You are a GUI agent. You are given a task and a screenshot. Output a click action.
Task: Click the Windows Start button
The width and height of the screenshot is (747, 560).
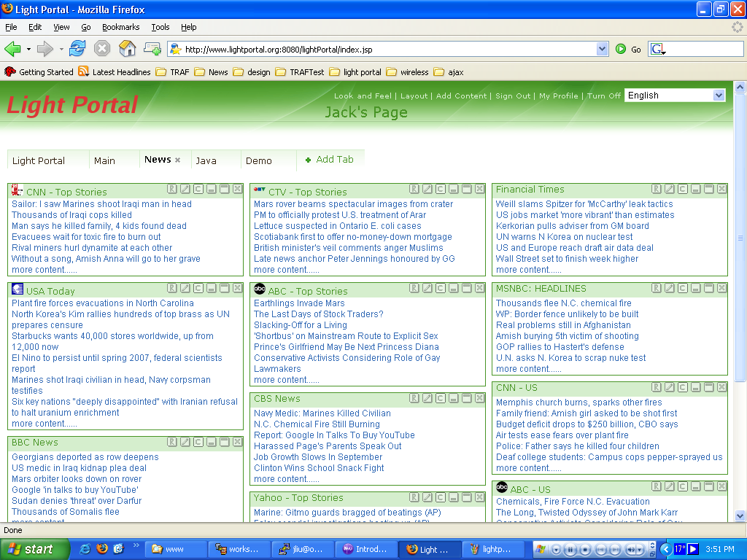click(x=30, y=549)
